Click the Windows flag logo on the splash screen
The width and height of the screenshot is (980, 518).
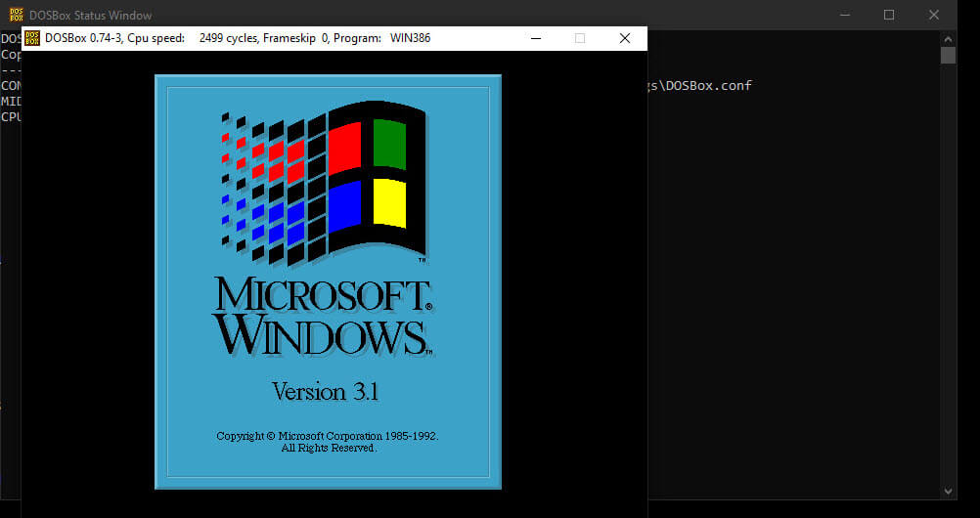pos(324,183)
